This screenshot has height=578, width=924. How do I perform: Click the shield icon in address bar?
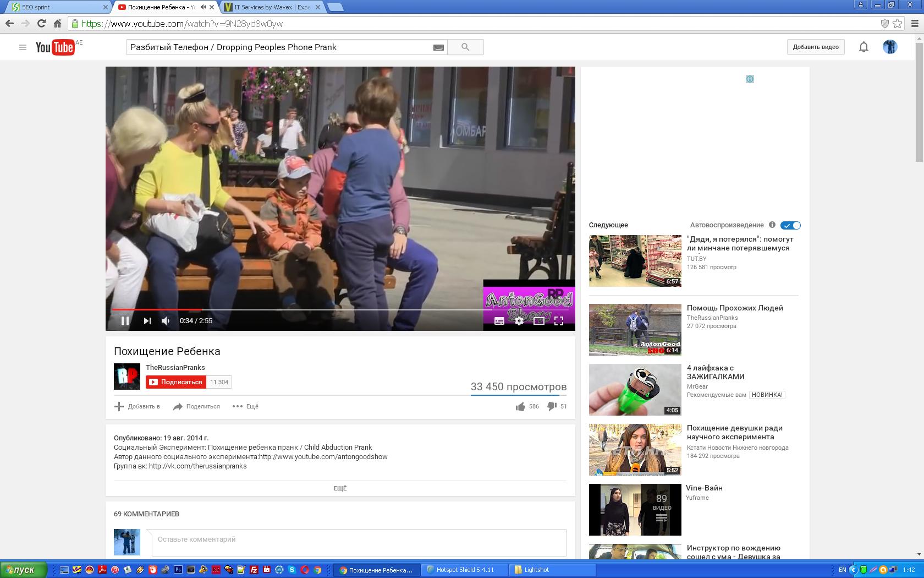pyautogui.click(x=885, y=24)
